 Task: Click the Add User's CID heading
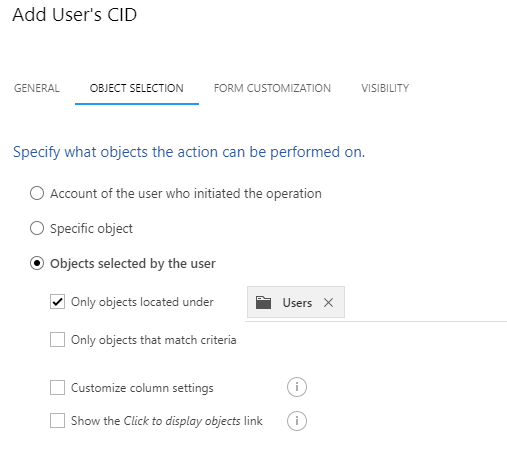(x=75, y=15)
